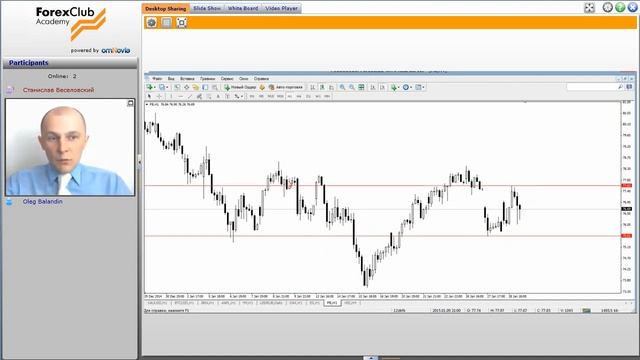Viewport: 640px width, 360px height.
Task: Click the search magnifier in MetaTrader toolbar
Action: (620, 87)
